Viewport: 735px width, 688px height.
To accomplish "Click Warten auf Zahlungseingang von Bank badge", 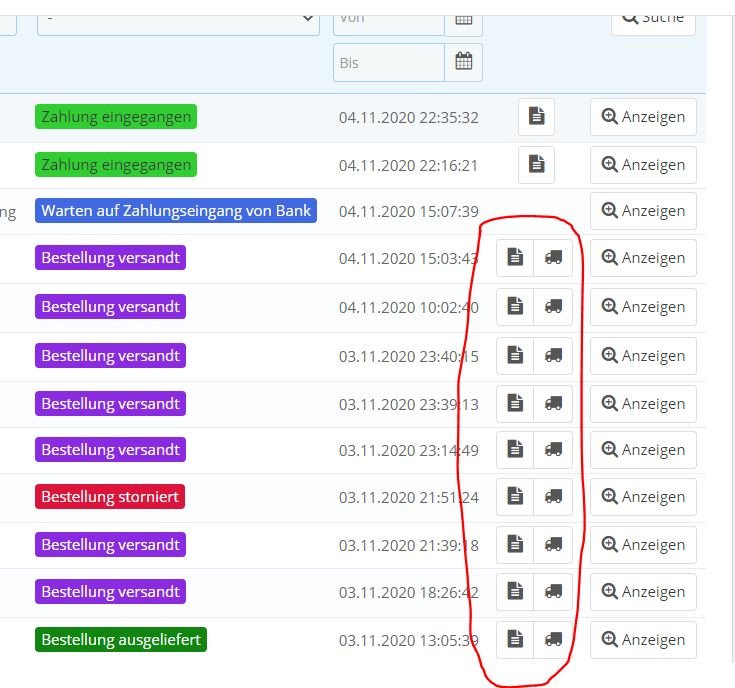I will tap(176, 210).
